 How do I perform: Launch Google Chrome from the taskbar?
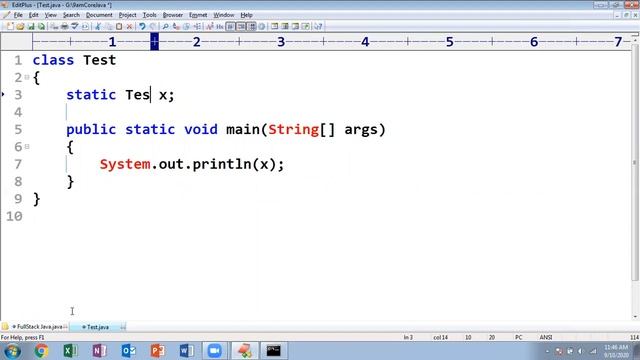[x=41, y=351]
